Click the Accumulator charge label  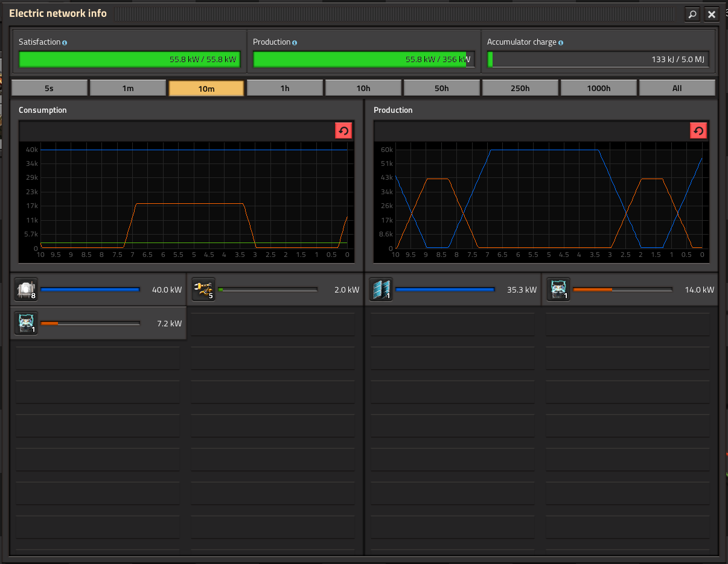522,42
